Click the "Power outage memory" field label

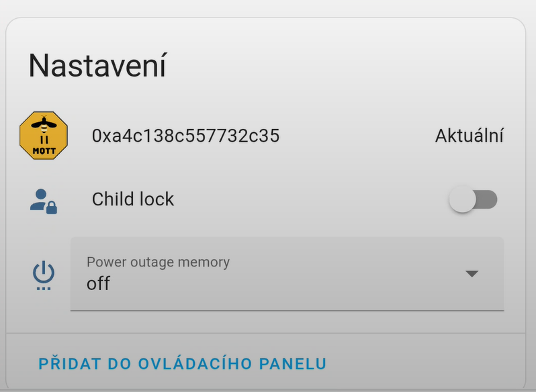coord(158,262)
